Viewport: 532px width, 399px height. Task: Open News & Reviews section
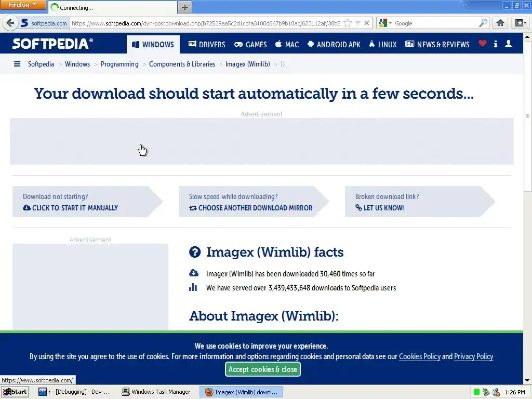pyautogui.click(x=437, y=45)
